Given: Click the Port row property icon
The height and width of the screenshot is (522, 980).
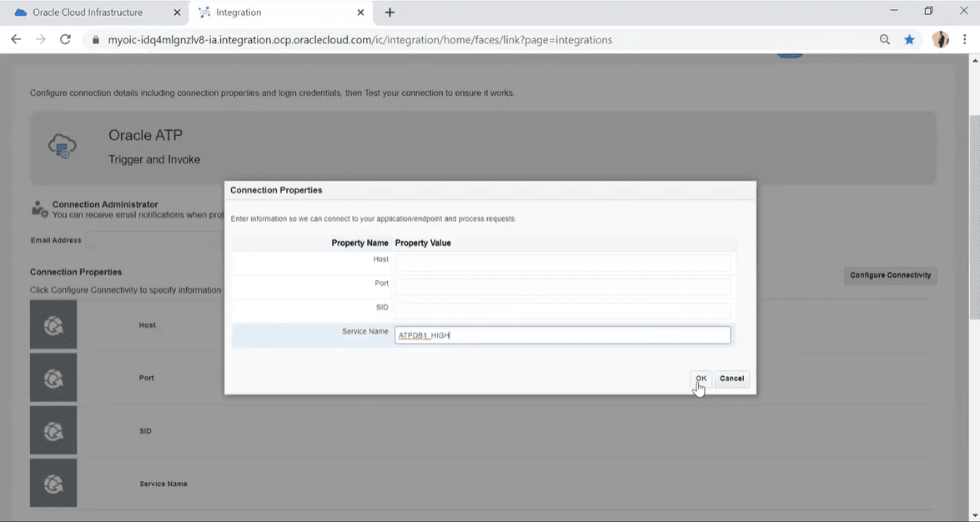Looking at the screenshot, I should point(53,378).
